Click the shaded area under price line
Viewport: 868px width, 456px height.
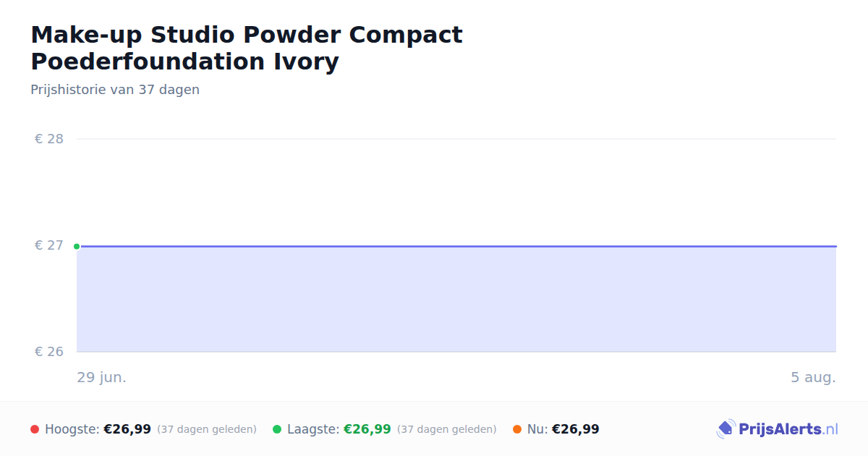click(x=456, y=299)
